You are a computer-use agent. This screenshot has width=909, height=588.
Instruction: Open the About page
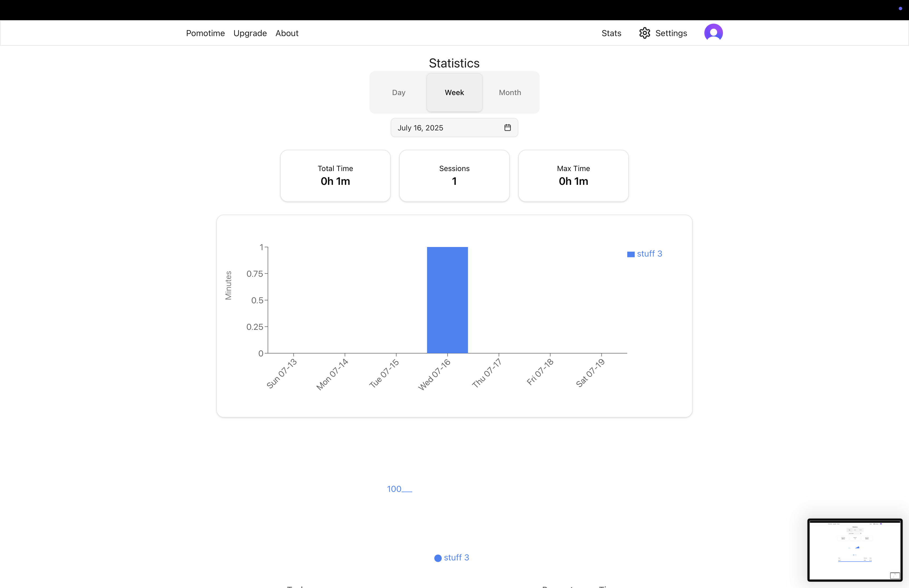(x=287, y=33)
